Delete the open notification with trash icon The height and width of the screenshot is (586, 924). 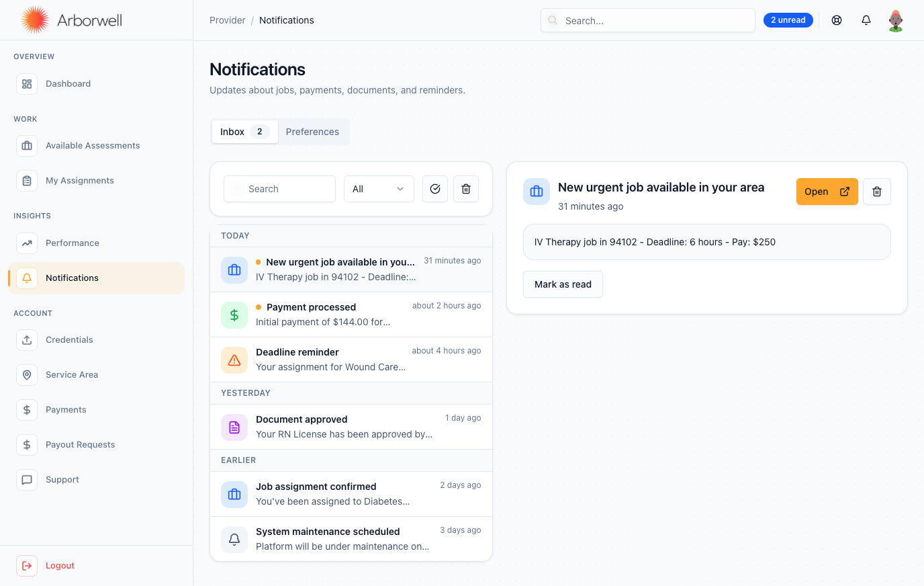pos(876,192)
